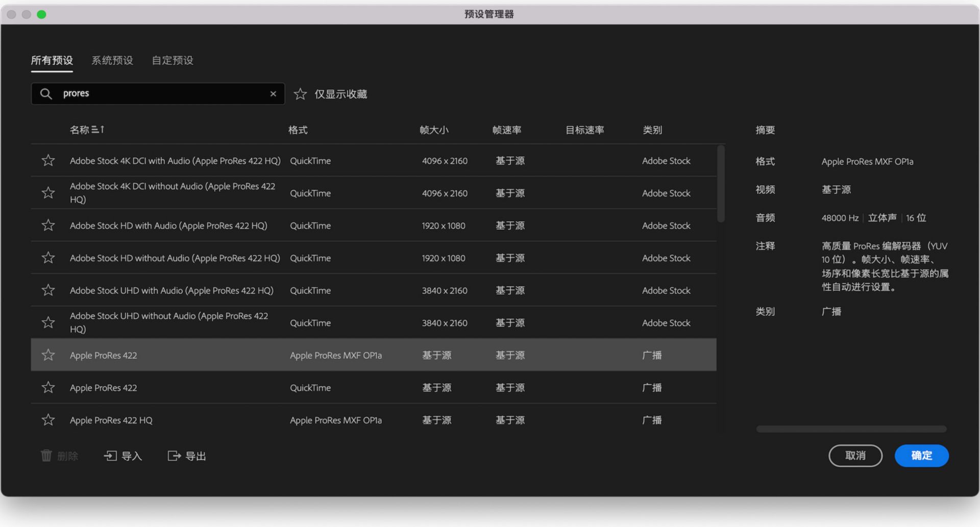Open the 格式 column header

click(298, 130)
